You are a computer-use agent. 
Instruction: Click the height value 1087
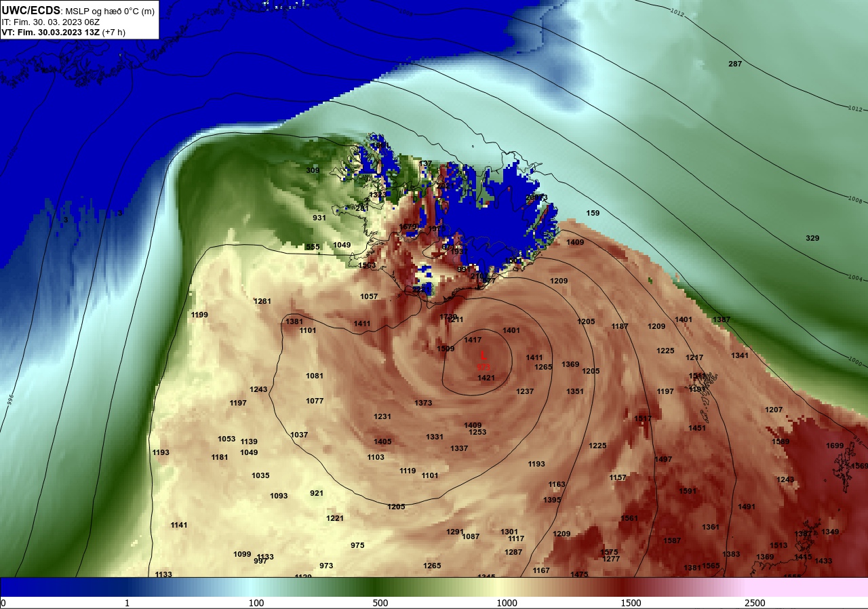pos(471,536)
